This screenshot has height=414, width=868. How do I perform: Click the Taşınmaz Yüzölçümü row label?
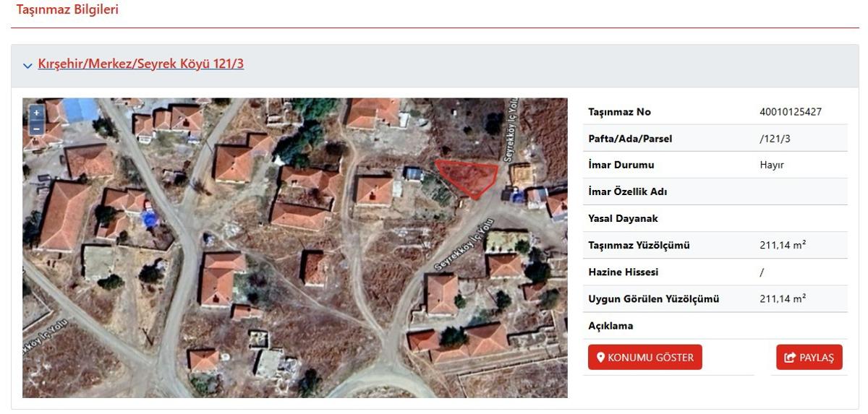tap(639, 246)
